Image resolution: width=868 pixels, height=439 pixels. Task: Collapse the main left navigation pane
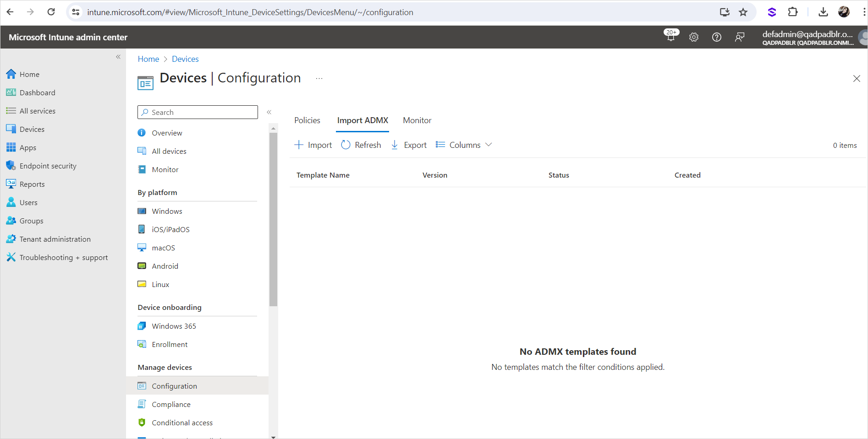(x=118, y=57)
